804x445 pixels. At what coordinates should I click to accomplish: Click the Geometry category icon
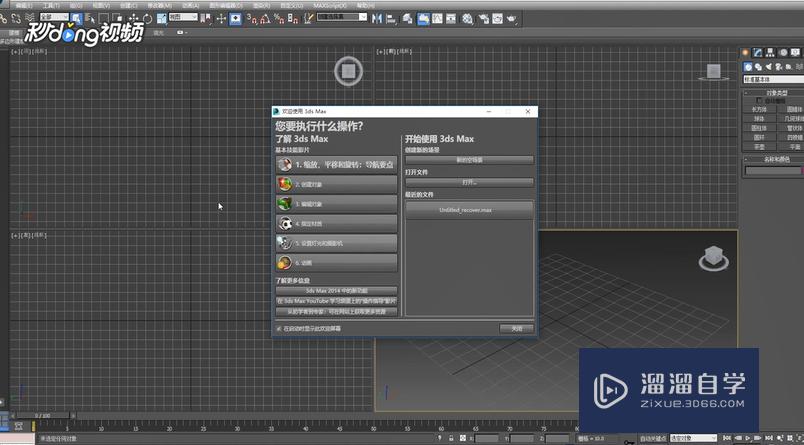coord(748,67)
